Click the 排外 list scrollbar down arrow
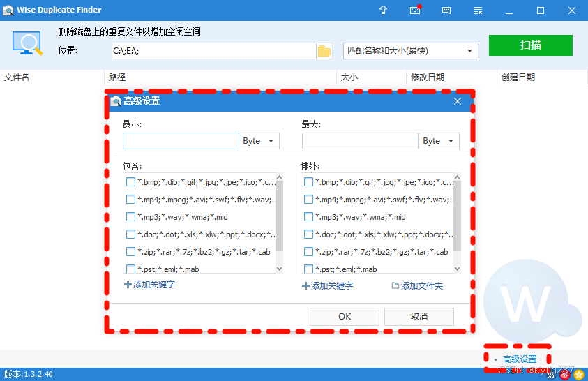This screenshot has height=381, width=588. click(x=457, y=269)
